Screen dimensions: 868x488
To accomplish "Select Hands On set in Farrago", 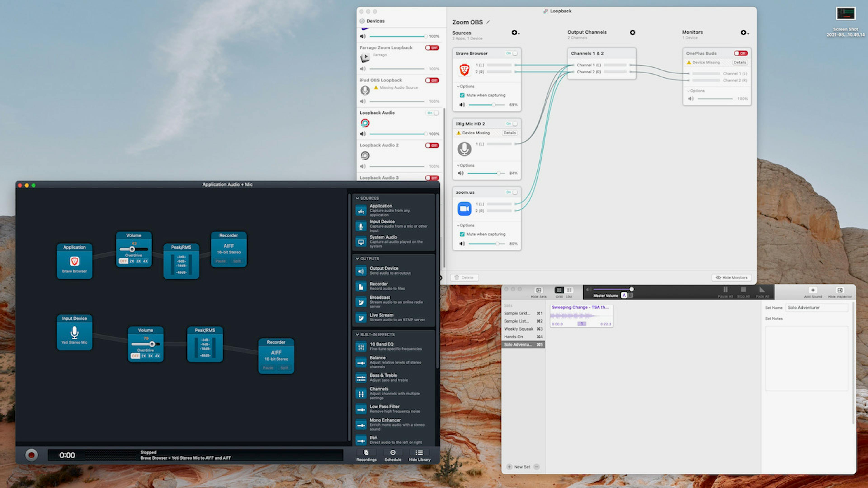I will coord(523,336).
